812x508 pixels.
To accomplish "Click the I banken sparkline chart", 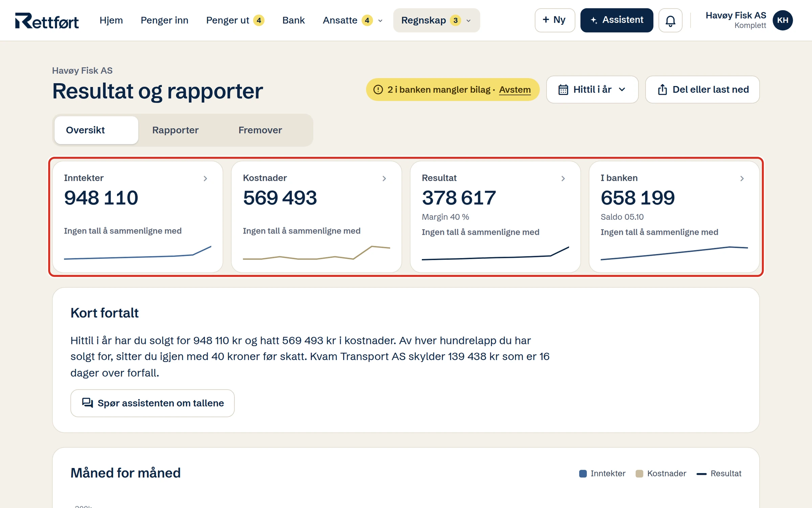I will [674, 253].
